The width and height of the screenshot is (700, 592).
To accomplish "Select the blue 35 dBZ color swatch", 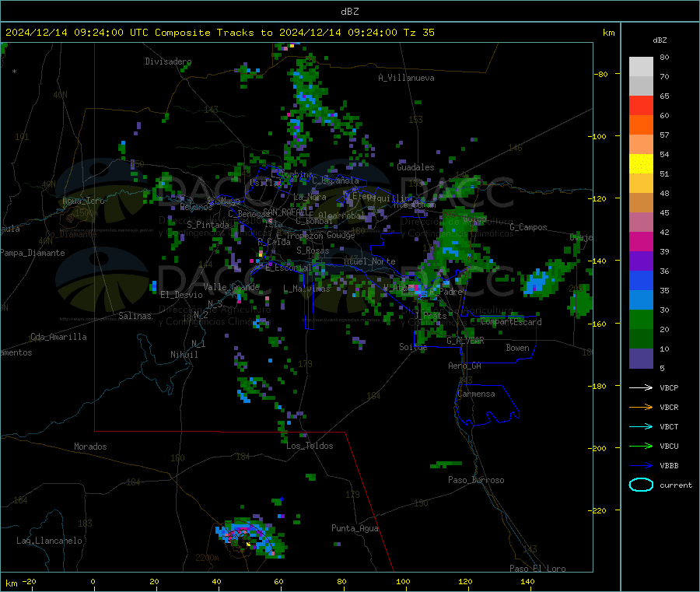I will coord(641,280).
